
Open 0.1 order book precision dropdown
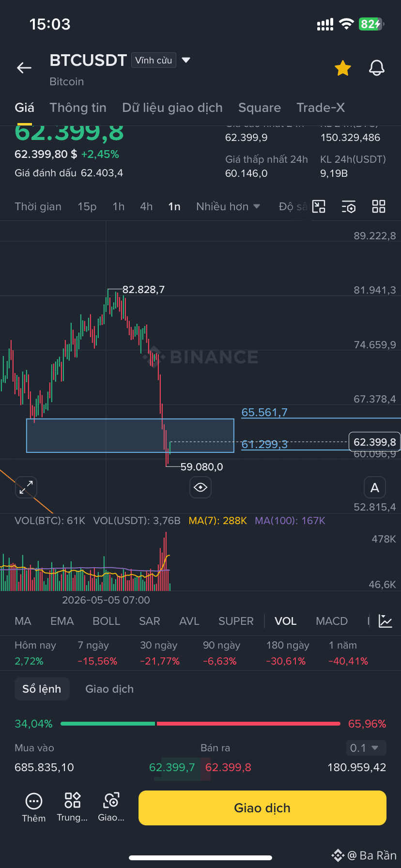[x=366, y=748]
